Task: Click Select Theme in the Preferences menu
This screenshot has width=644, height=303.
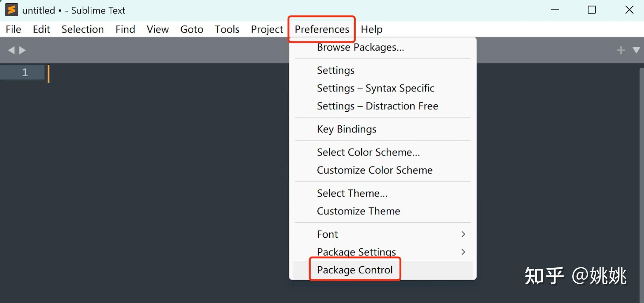Action: (352, 193)
